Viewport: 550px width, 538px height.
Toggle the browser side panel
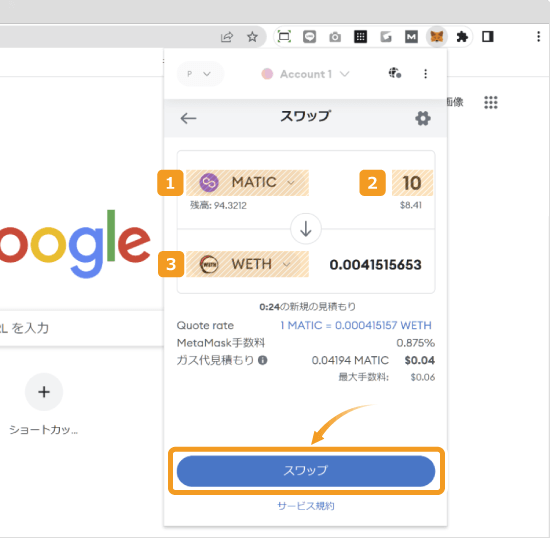click(488, 36)
